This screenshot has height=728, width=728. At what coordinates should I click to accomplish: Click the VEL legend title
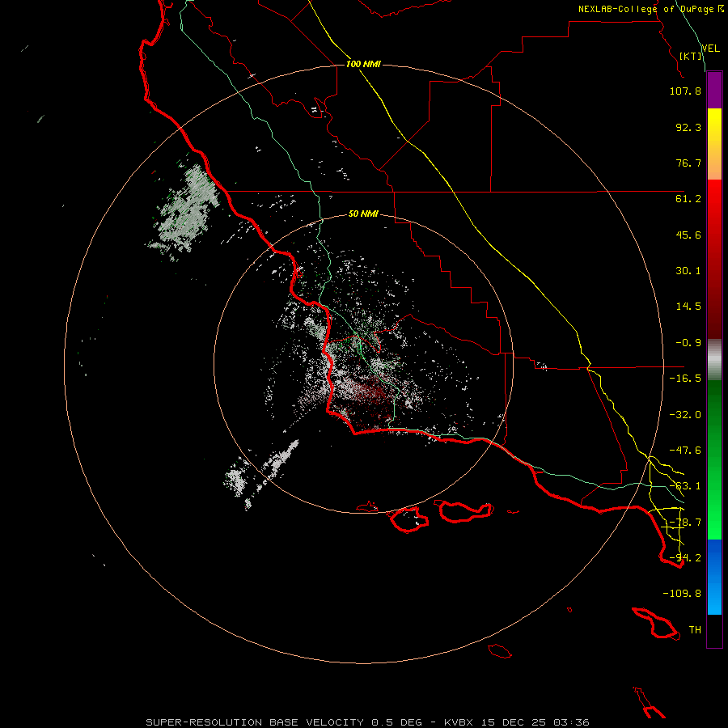pyautogui.click(x=710, y=49)
